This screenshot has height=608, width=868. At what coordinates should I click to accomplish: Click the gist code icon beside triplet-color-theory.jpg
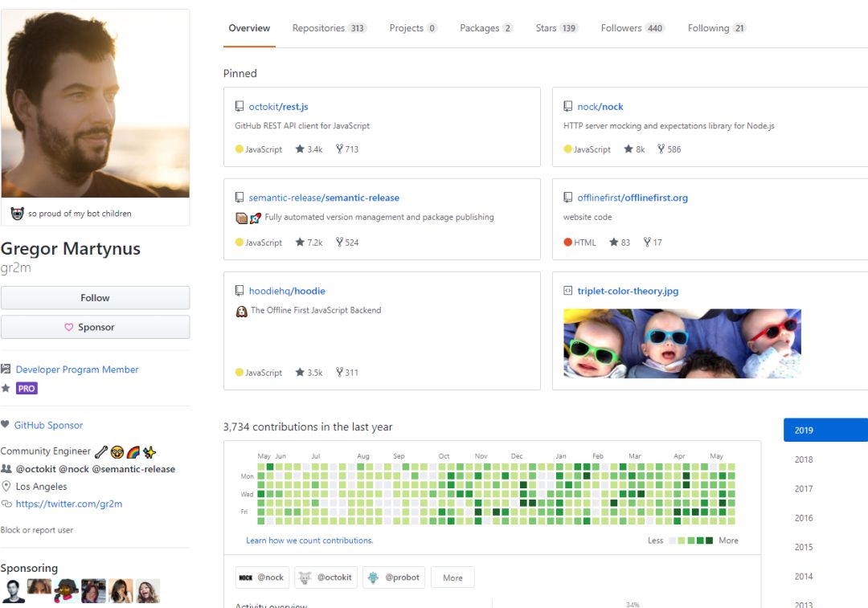(x=568, y=291)
